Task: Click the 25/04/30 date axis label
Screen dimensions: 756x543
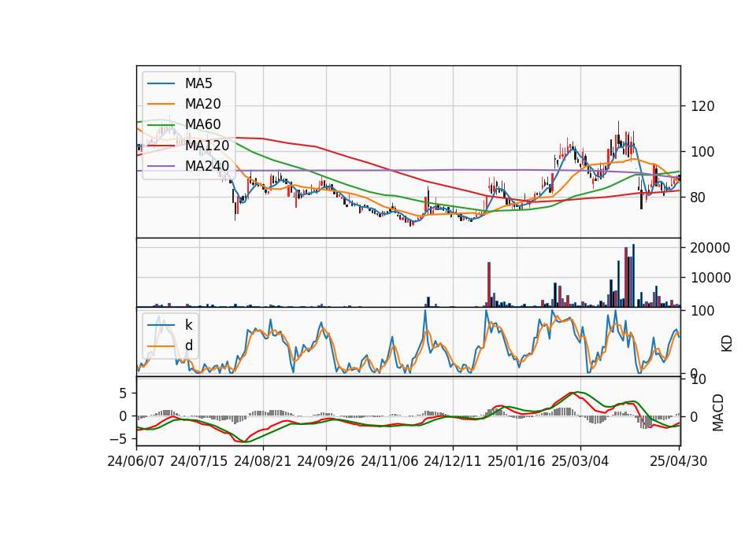Action: point(679,461)
